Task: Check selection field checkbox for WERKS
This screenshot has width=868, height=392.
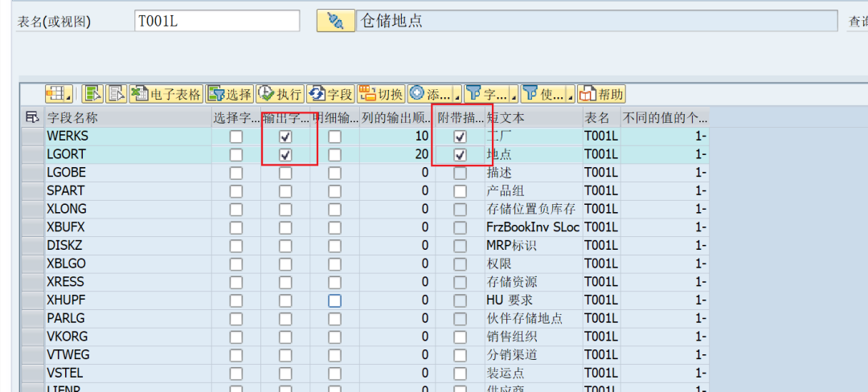Action: pyautogui.click(x=236, y=137)
